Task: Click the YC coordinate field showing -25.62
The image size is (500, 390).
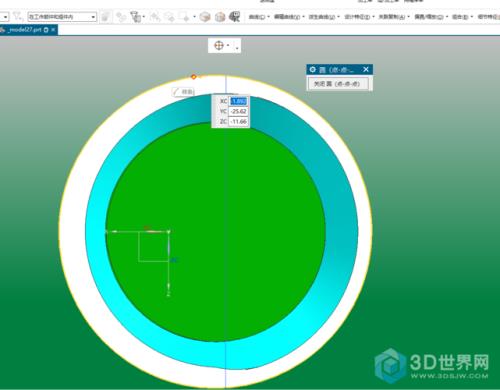Action: 238,111
